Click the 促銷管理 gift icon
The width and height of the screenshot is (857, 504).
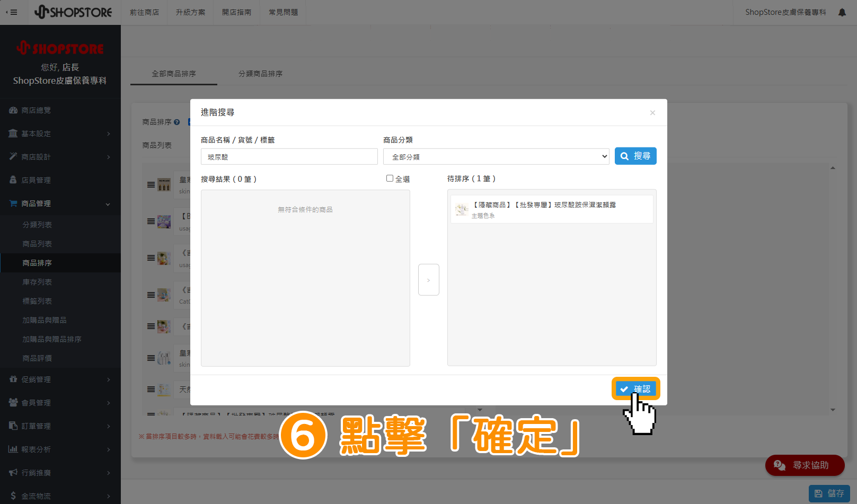coord(13,379)
